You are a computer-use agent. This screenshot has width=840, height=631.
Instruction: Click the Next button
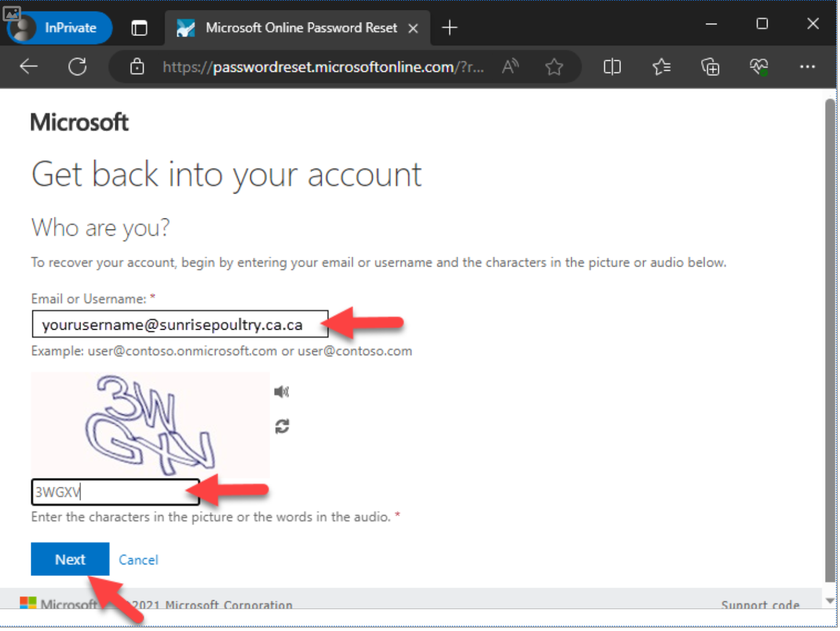point(70,559)
